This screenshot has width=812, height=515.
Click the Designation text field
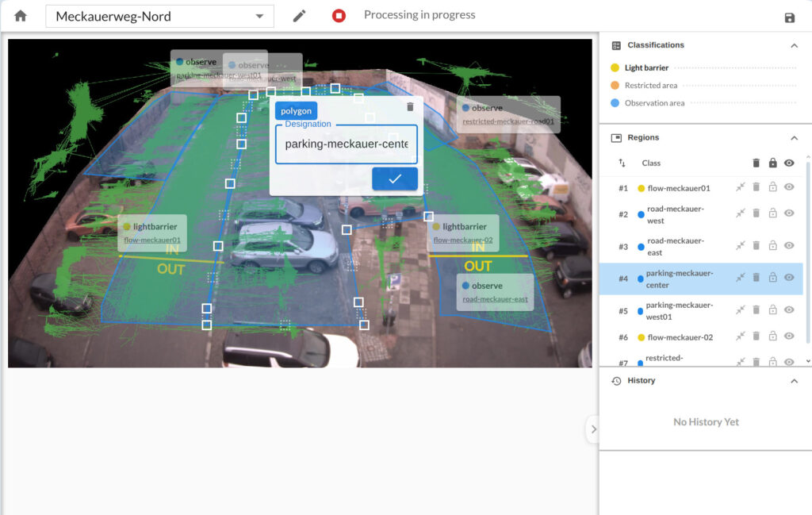[346, 144]
